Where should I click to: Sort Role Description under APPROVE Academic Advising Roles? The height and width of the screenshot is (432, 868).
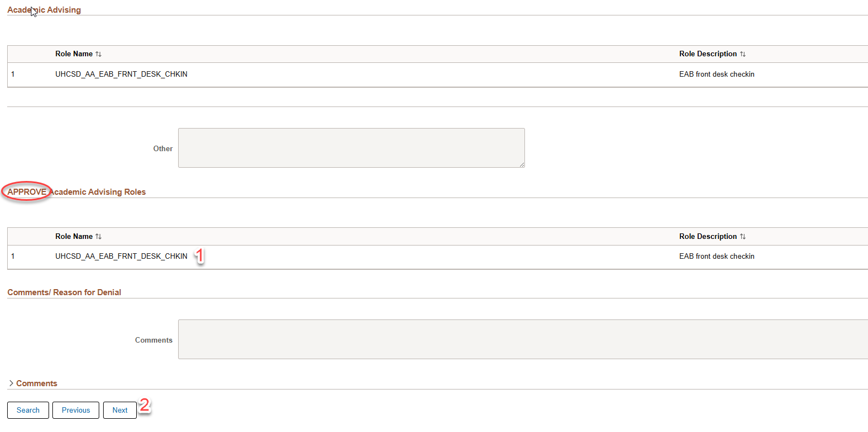pos(743,236)
